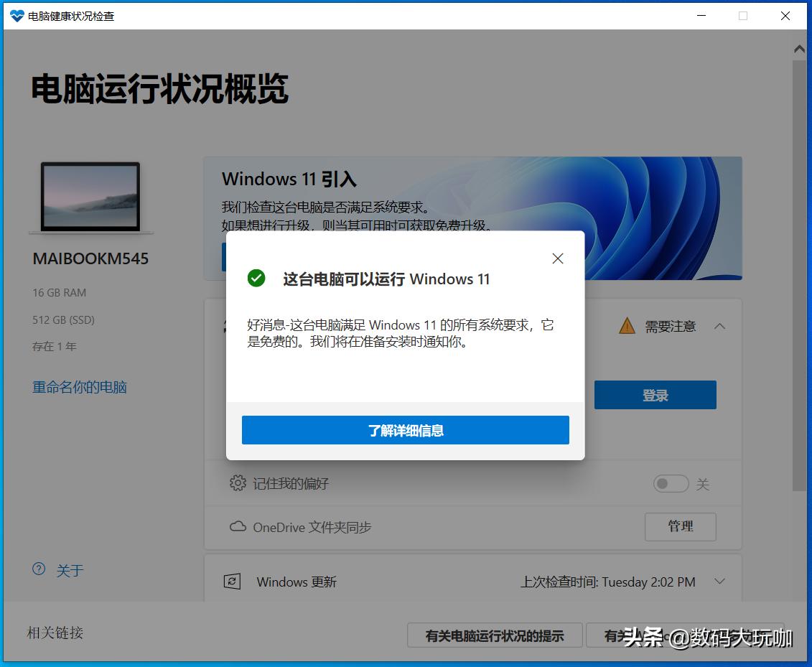Click the 登录 button

pos(655,395)
